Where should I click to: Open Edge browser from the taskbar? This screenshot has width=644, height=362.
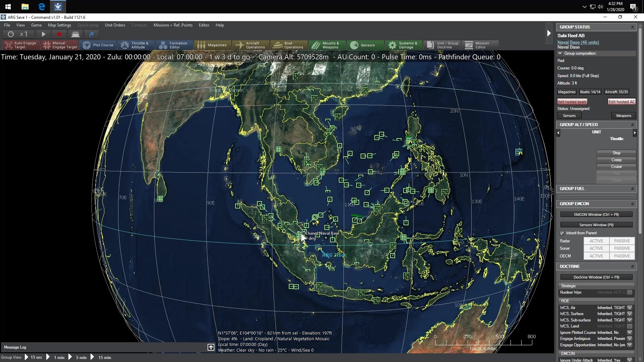tap(42, 6)
